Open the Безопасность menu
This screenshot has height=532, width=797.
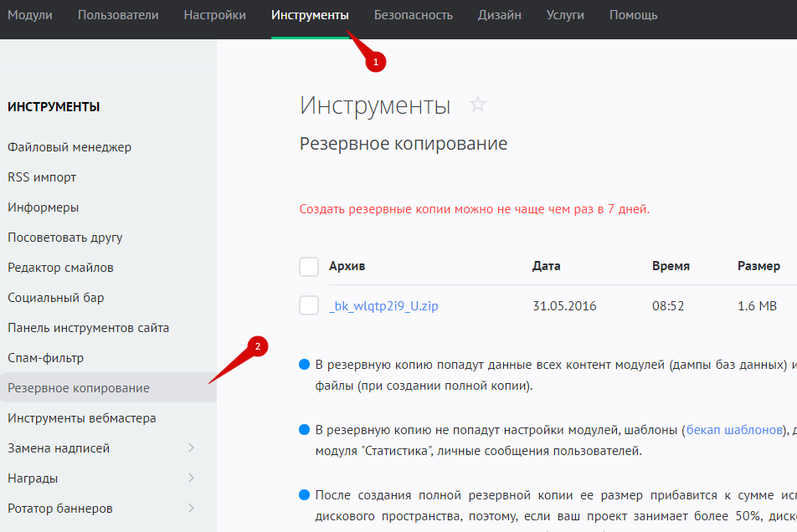coord(413,15)
